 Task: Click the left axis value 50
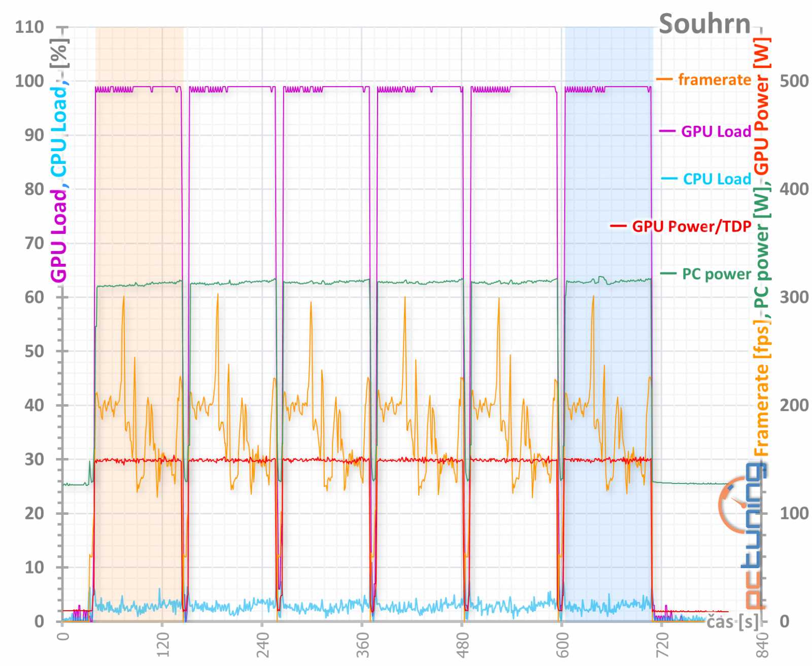click(35, 351)
